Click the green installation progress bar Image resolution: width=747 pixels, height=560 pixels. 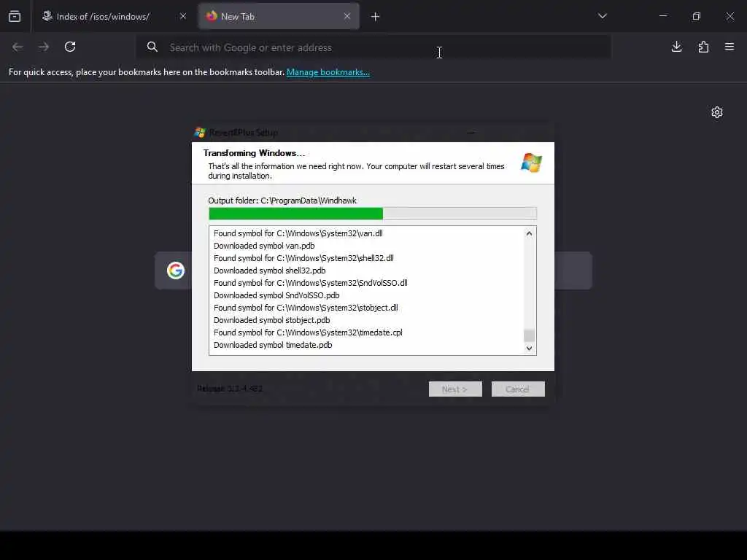tap(373, 214)
